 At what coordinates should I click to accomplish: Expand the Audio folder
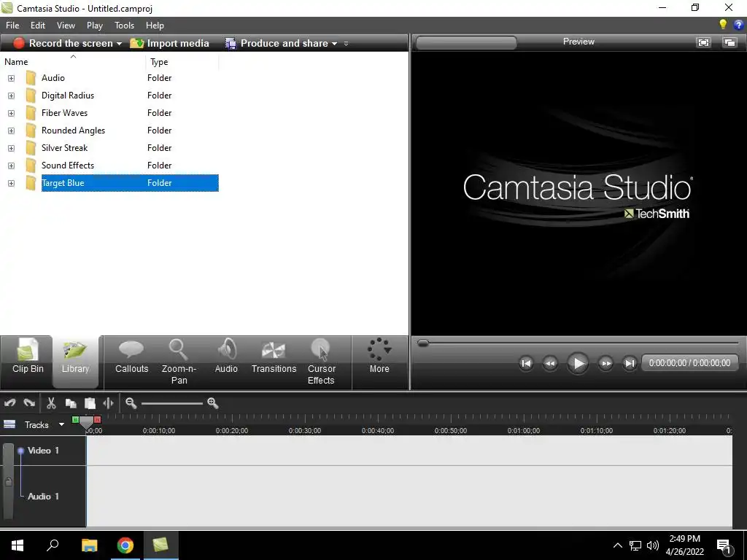(x=11, y=78)
